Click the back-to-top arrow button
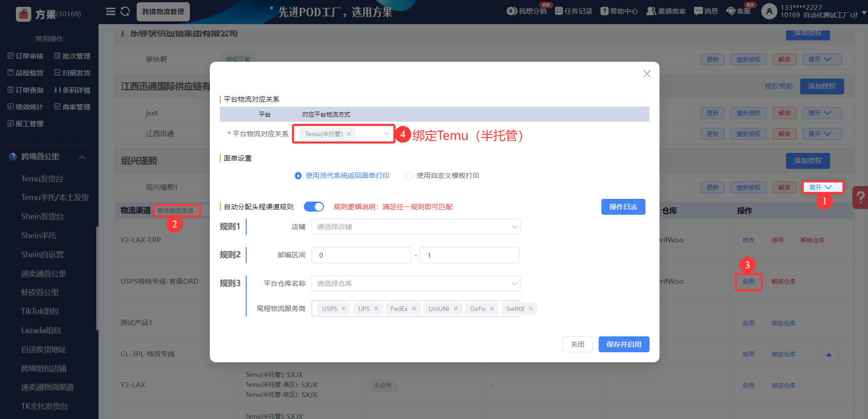 pos(829,355)
